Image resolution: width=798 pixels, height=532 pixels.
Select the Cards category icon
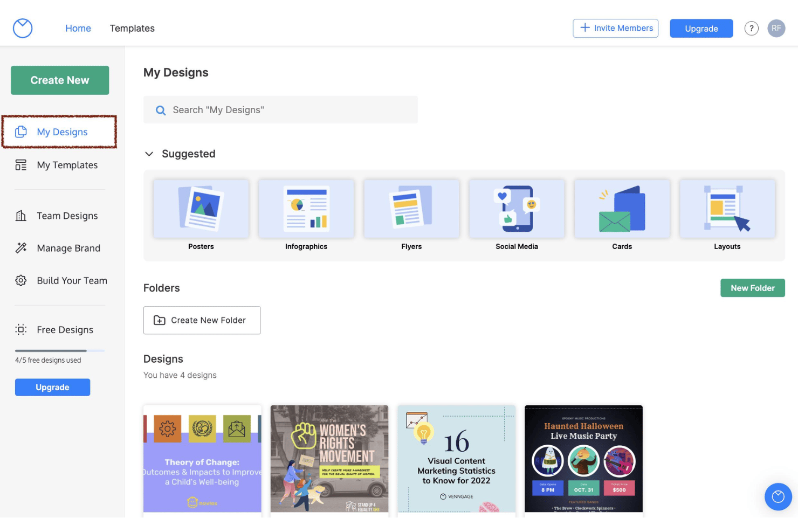point(622,209)
